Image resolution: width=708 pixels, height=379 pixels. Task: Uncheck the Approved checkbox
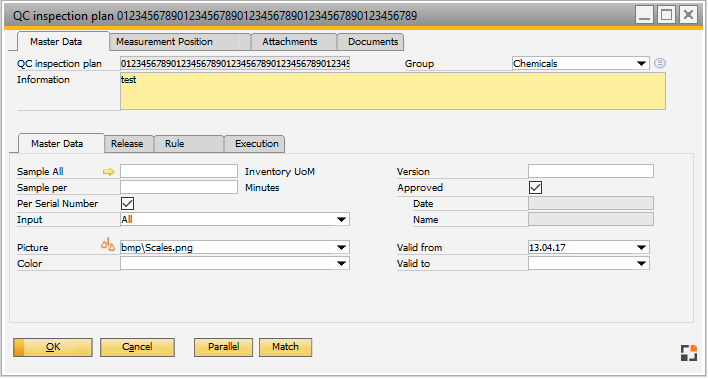click(x=536, y=187)
